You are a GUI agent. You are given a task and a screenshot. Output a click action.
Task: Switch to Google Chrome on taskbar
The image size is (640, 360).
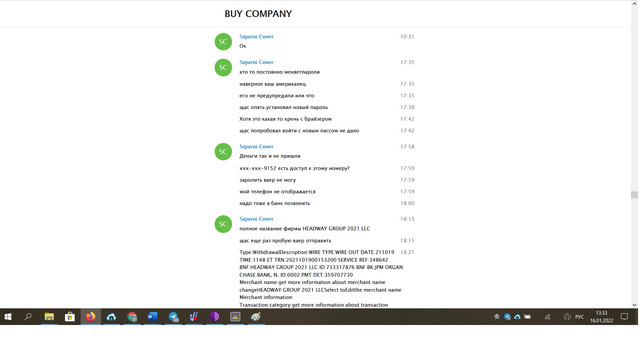tap(132, 317)
